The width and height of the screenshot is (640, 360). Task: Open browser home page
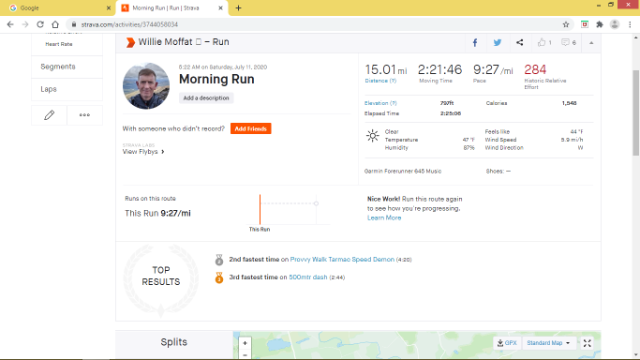[x=55, y=24]
